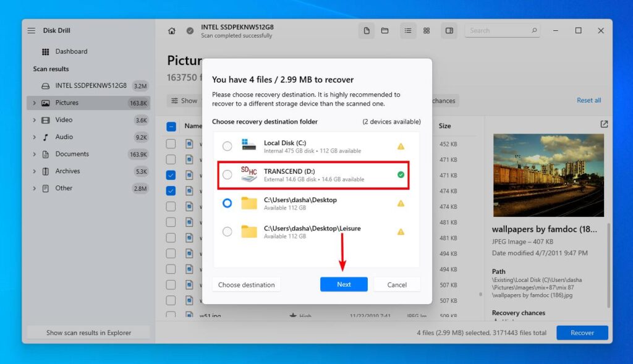Switch to list view in the toolbar
The image size is (633, 364).
pos(408,30)
